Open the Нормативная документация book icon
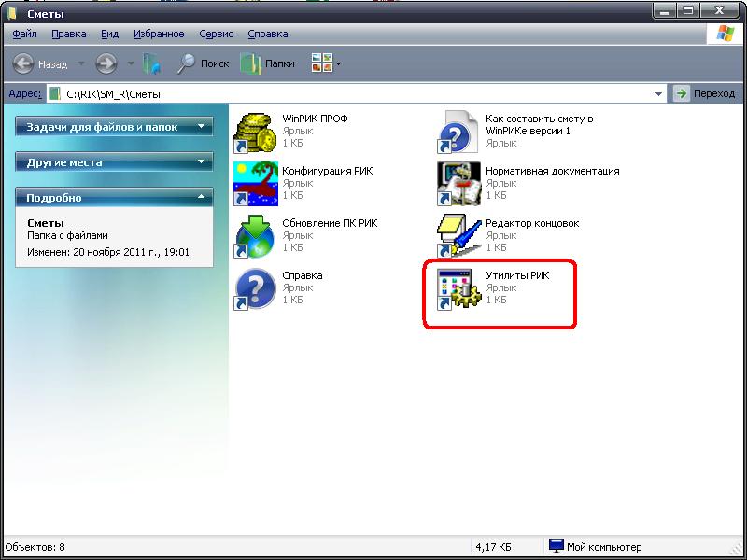The height and width of the screenshot is (560, 747). pos(458,184)
